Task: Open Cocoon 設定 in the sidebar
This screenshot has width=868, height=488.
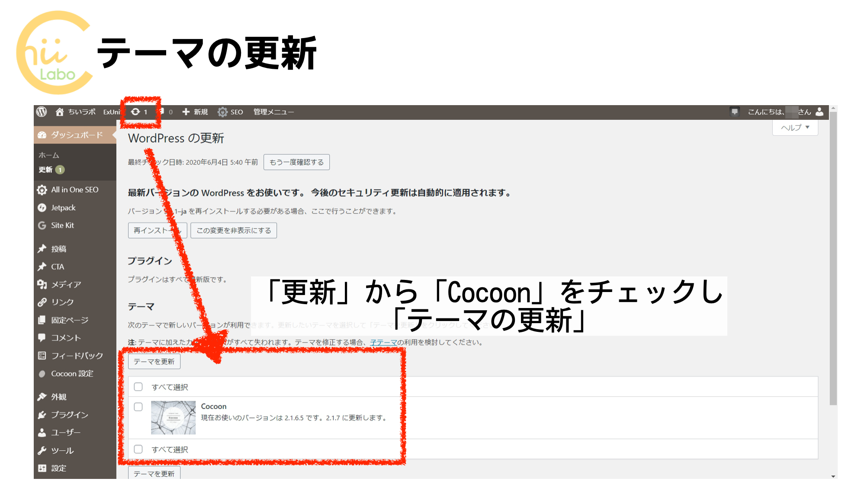Action: [71, 373]
